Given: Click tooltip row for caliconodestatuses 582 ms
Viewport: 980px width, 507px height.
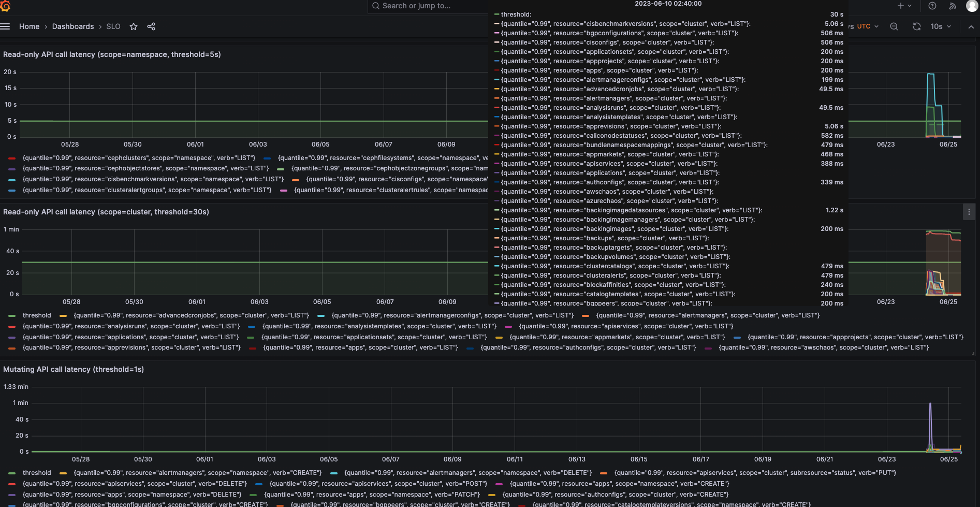Looking at the screenshot, I should coord(669,136).
